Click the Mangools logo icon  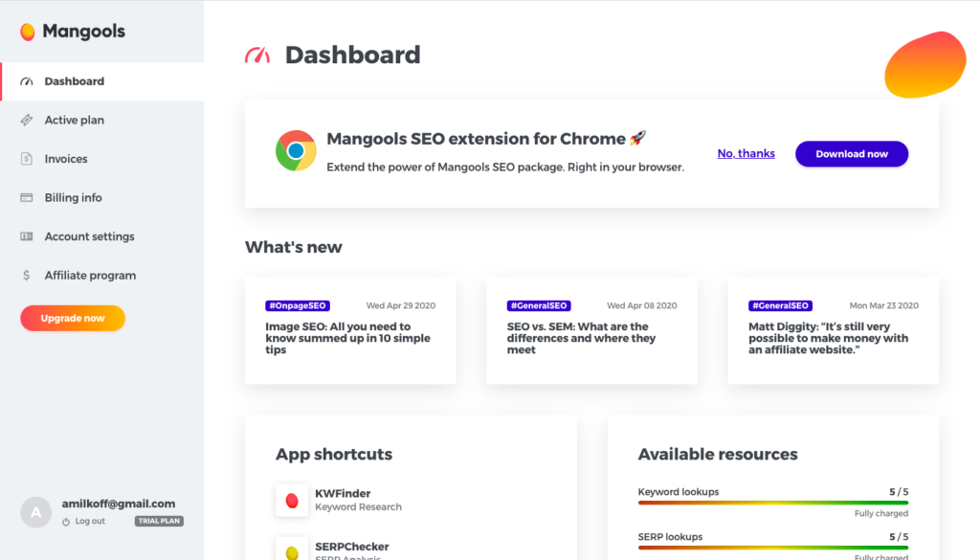[x=28, y=32]
